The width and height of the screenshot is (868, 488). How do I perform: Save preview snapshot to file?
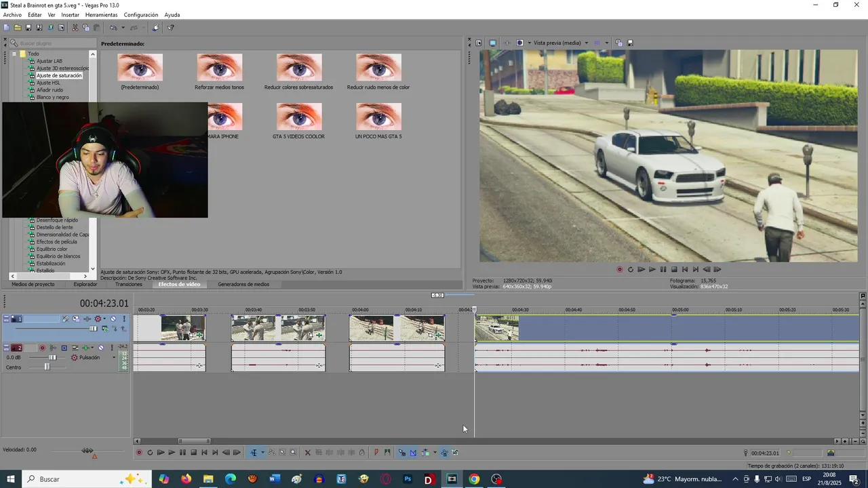point(630,43)
